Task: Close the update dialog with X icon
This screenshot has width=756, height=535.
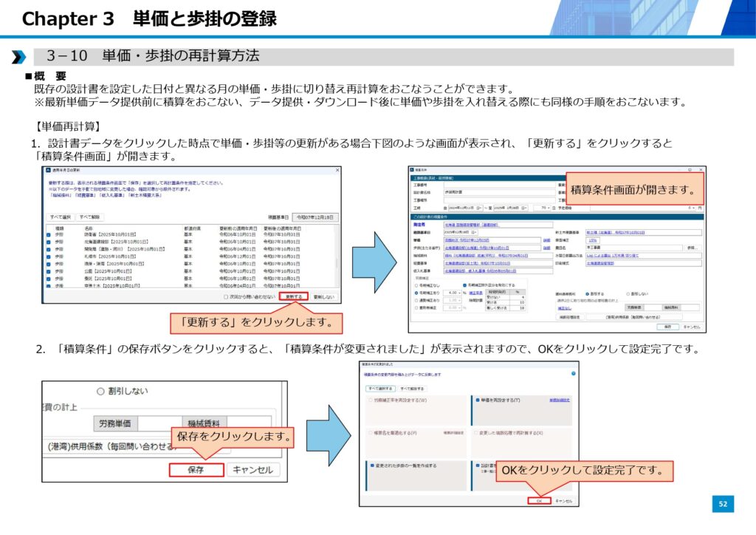Action: click(336, 170)
